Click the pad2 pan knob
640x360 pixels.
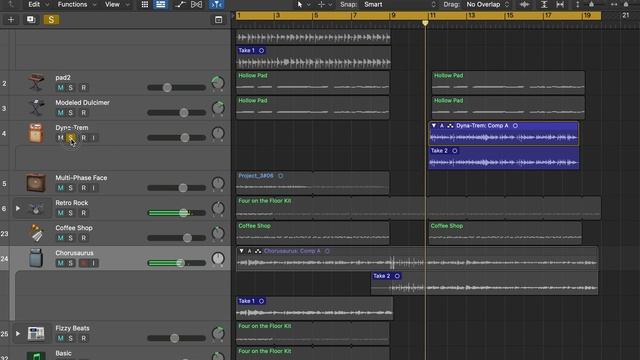218,83
